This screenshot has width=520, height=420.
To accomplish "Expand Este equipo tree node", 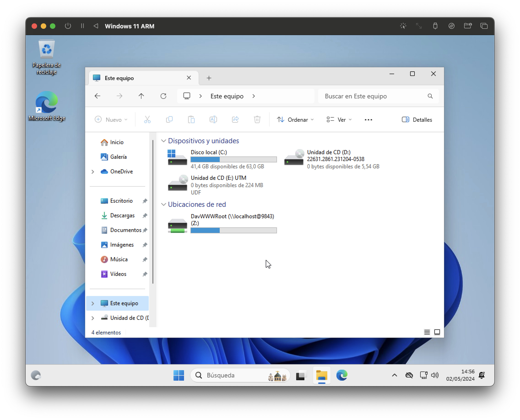I will [x=93, y=303].
